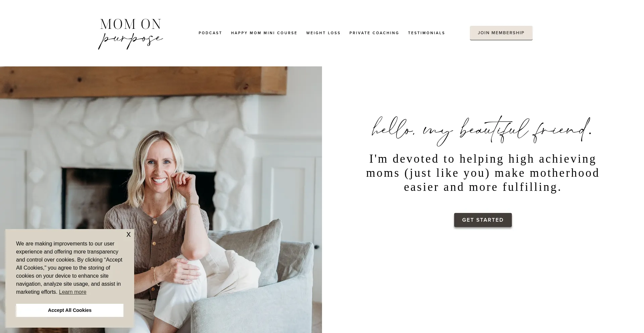Click the 'I'm devoted to helping' paragraph
This screenshot has height=333, width=644.
483,173
